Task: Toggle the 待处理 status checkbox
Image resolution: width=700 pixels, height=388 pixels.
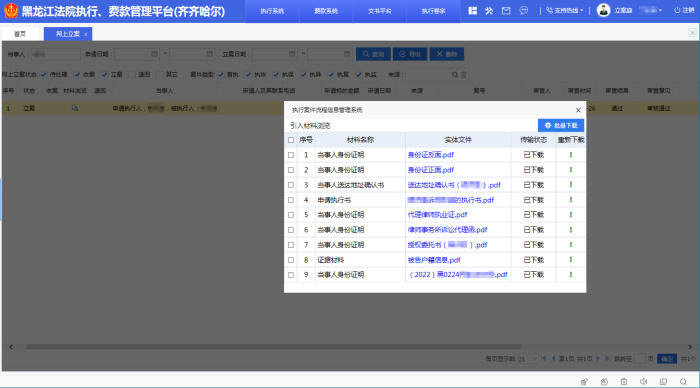Action: coord(44,75)
